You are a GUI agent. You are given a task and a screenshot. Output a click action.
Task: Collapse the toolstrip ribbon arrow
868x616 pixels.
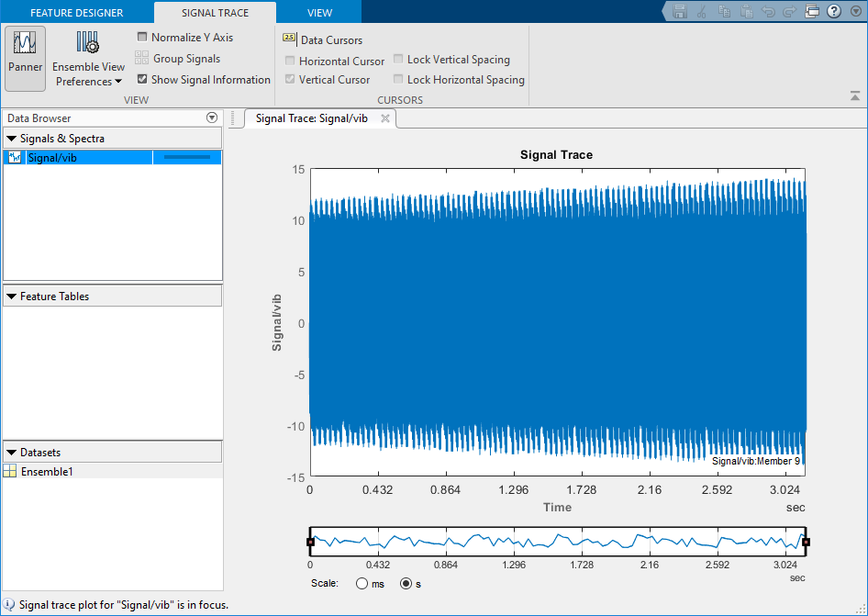click(x=855, y=95)
